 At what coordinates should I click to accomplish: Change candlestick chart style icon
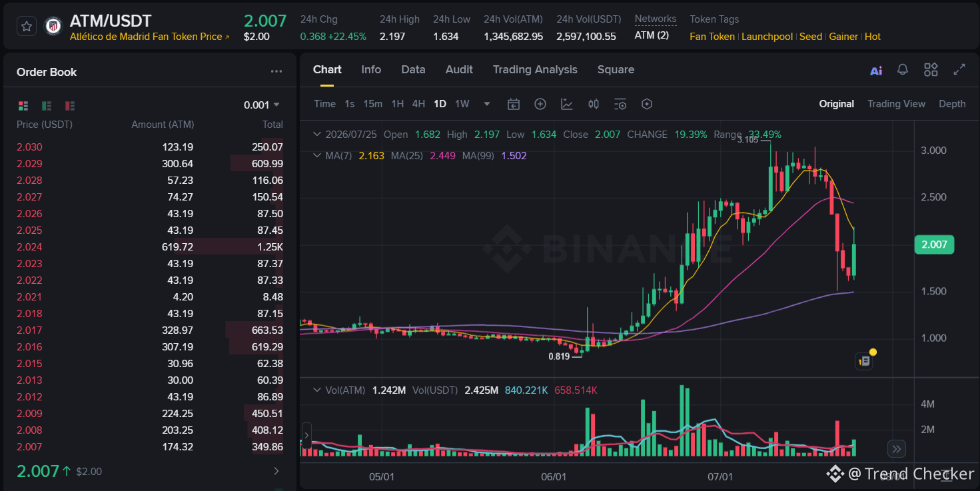[594, 104]
